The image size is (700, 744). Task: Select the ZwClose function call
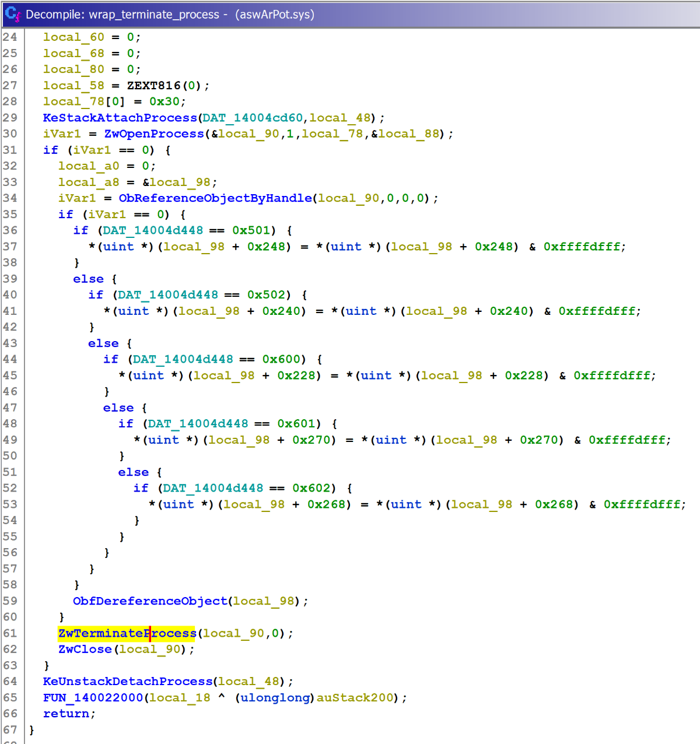85,649
